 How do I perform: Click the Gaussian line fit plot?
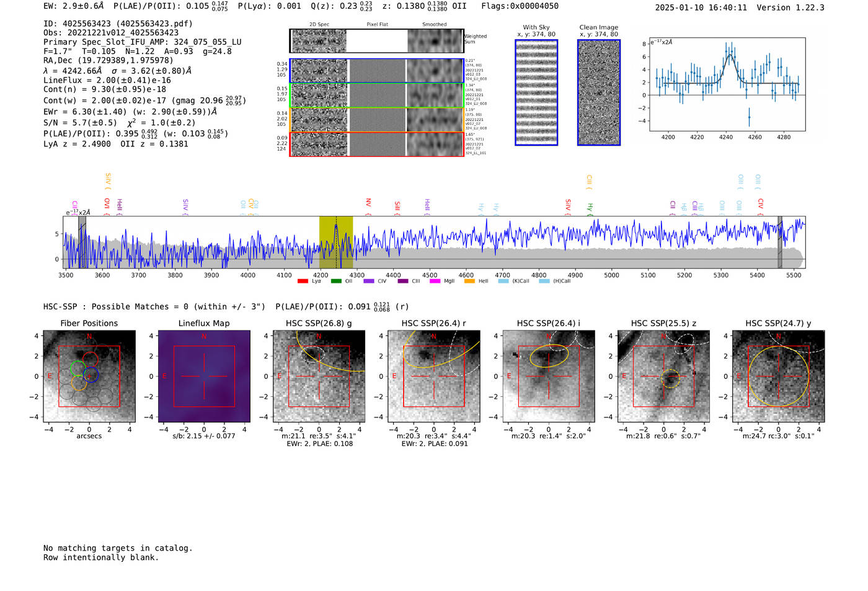click(727, 84)
